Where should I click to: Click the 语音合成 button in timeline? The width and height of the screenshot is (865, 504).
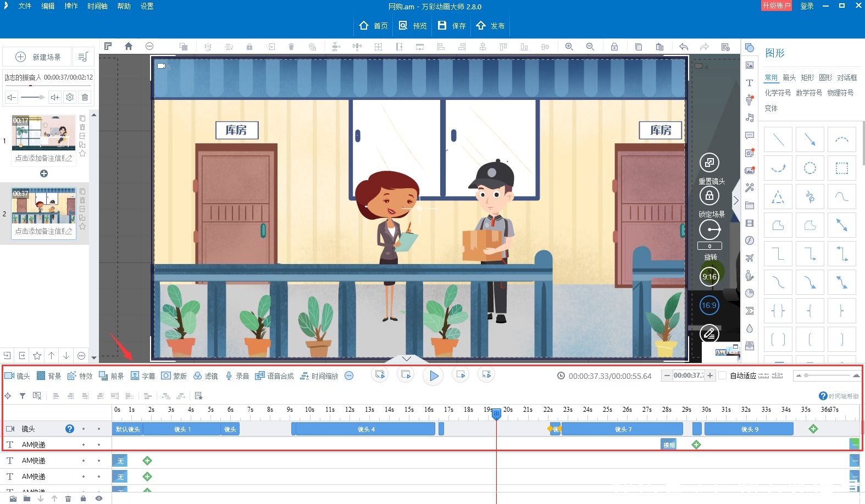pyautogui.click(x=274, y=376)
